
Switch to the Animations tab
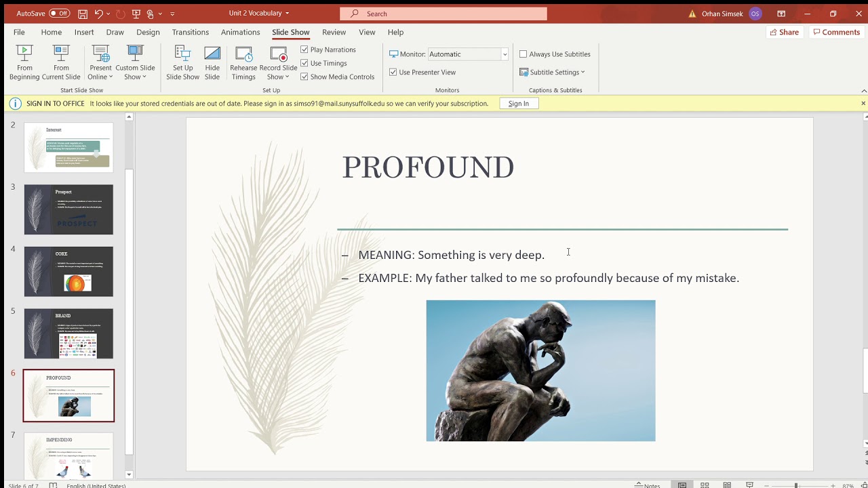coord(240,32)
